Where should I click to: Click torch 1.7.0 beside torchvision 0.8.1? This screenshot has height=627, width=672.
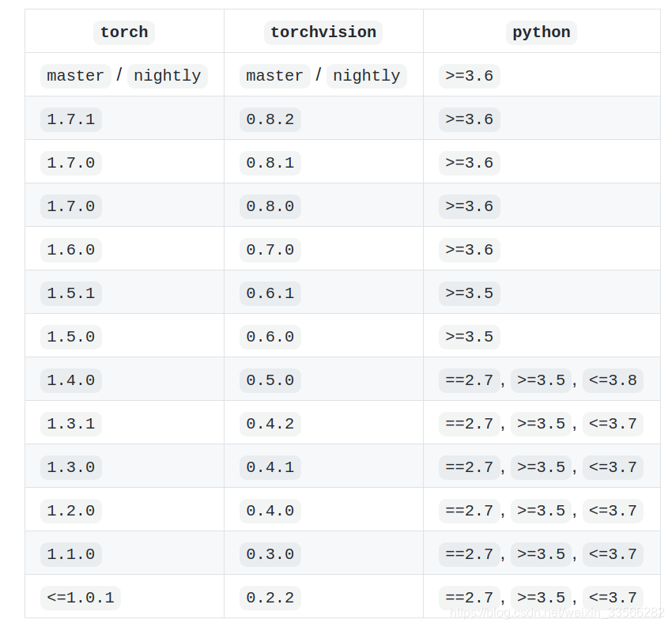(70, 164)
